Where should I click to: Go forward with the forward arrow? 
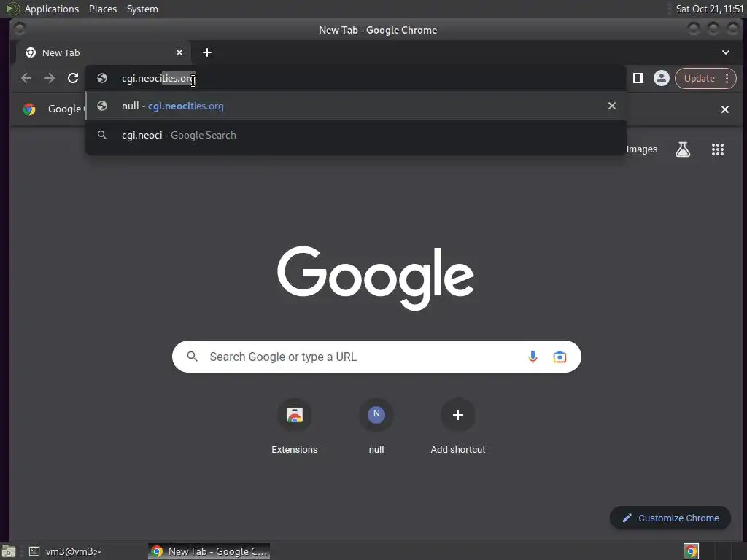click(50, 78)
